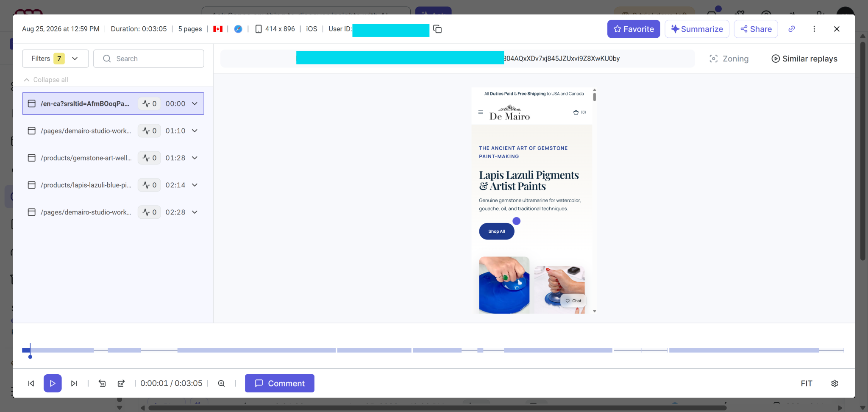Click the Search events input field
This screenshot has height=412, width=868.
[149, 58]
